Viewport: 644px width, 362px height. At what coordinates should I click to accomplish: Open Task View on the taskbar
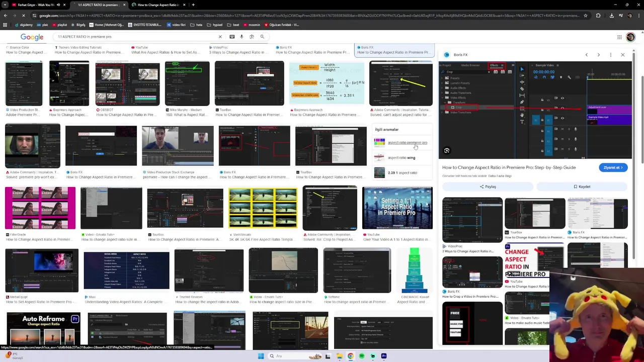pyautogui.click(x=328, y=356)
